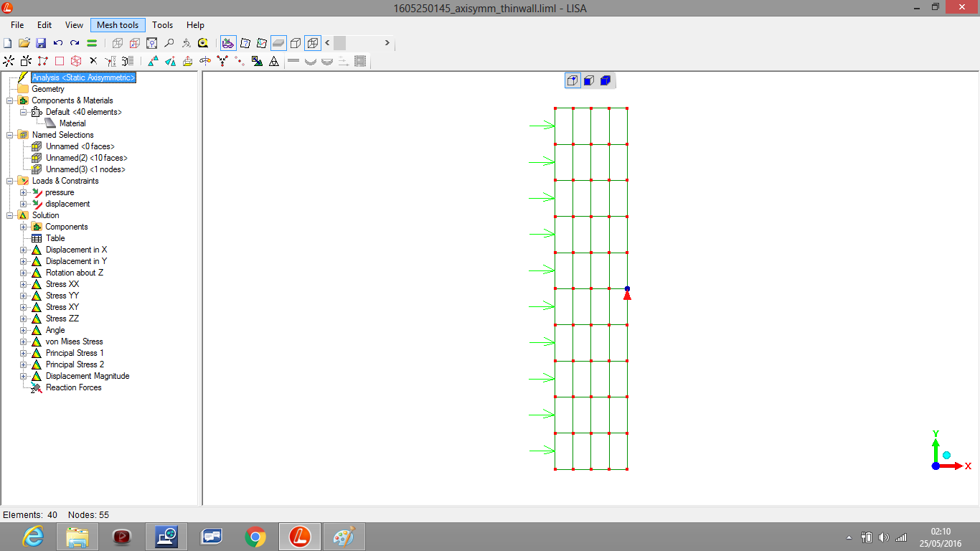This screenshot has height=551, width=980.
Task: Toggle select faces mode cube button
Action: click(x=588, y=80)
